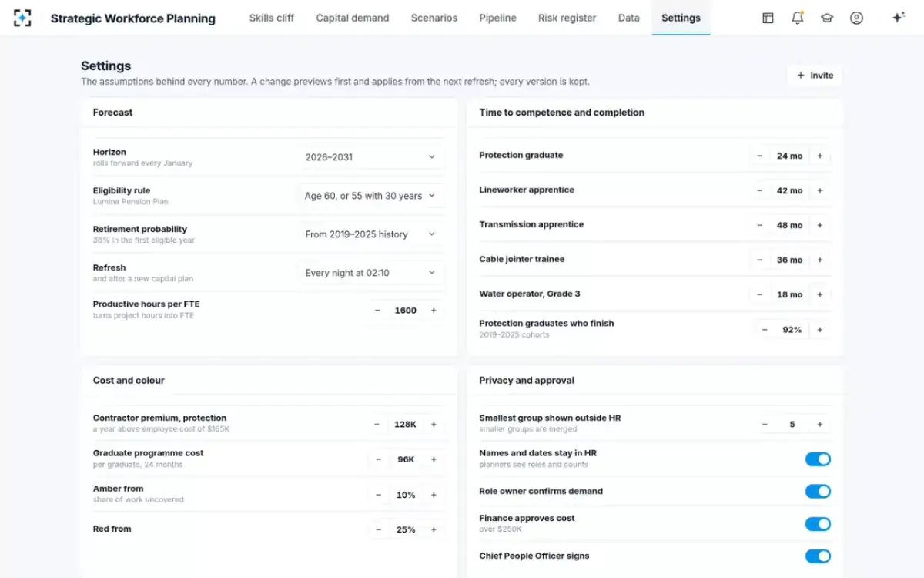The height and width of the screenshot is (578, 924).
Task: Decrease Water operator Grade 3 months
Action: 759,294
